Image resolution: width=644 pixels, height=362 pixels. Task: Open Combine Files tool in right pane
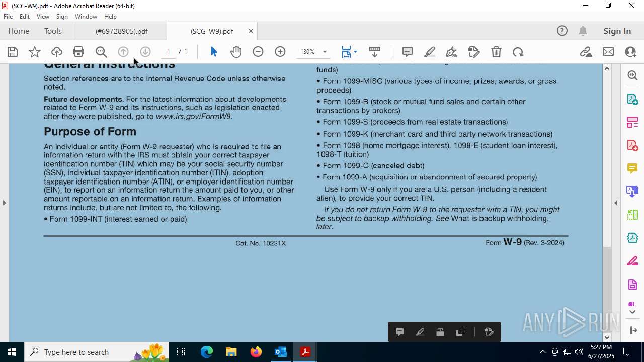pos(632,191)
